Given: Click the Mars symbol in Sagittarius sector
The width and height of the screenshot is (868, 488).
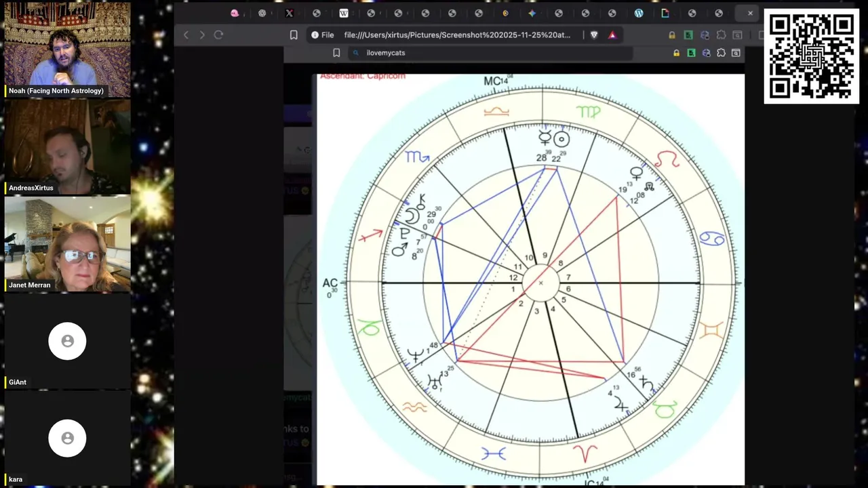Looking at the screenshot, I should 400,251.
